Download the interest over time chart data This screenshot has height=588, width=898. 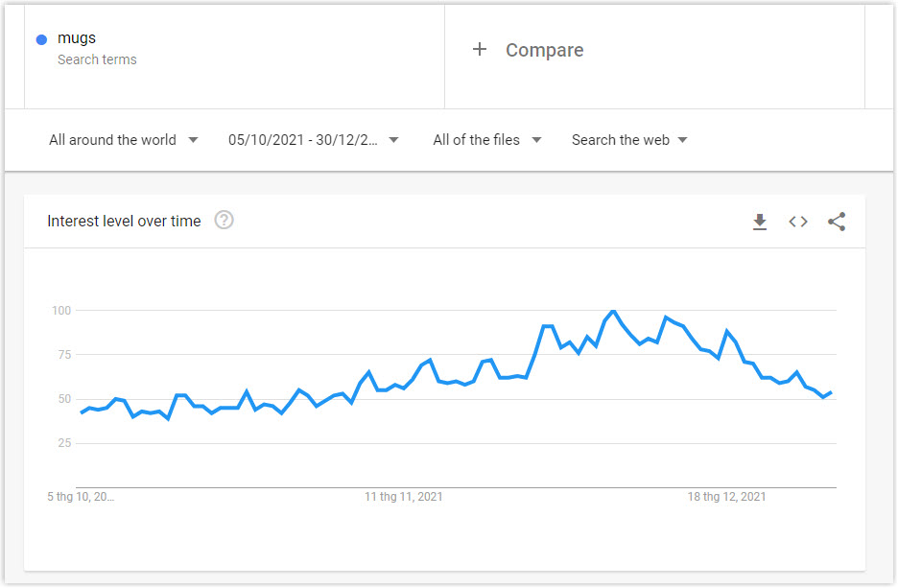click(760, 222)
